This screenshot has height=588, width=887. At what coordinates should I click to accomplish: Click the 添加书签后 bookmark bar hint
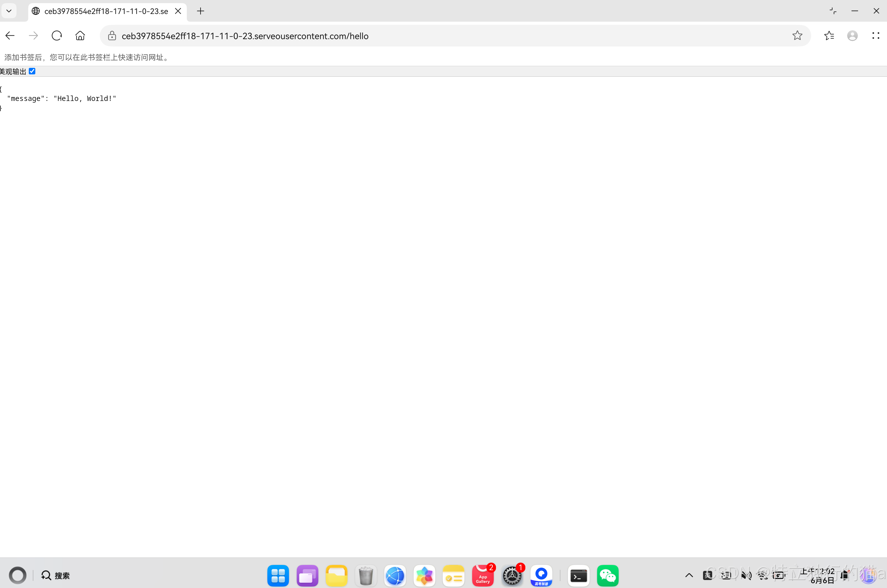point(87,57)
